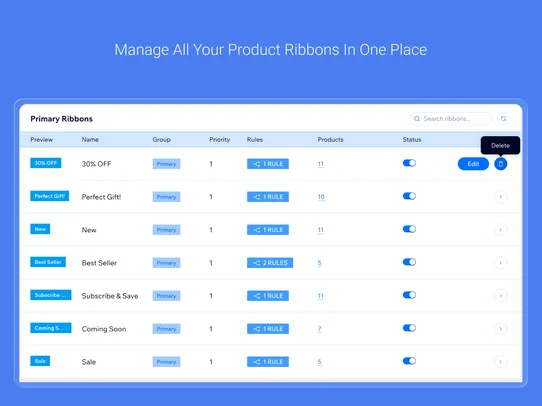The image size is (542, 406).
Task: Open the 1 RULE badge for 30% OFF
Action: pos(268,164)
